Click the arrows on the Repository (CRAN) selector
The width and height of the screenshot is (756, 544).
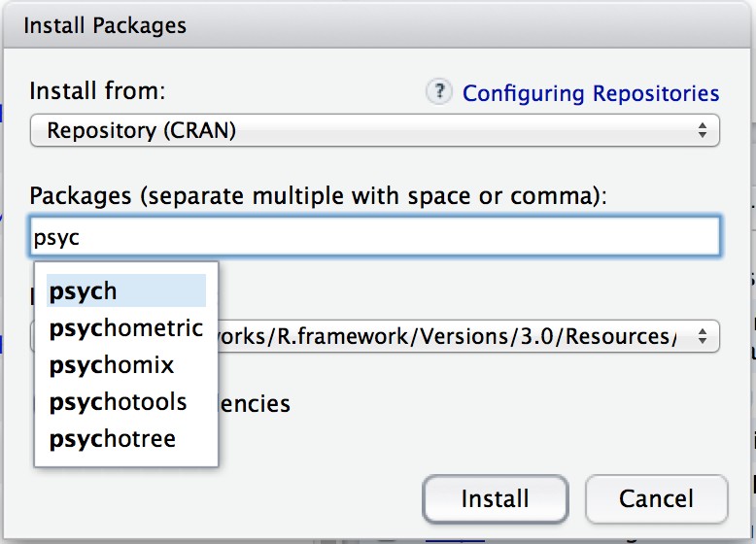coord(702,130)
